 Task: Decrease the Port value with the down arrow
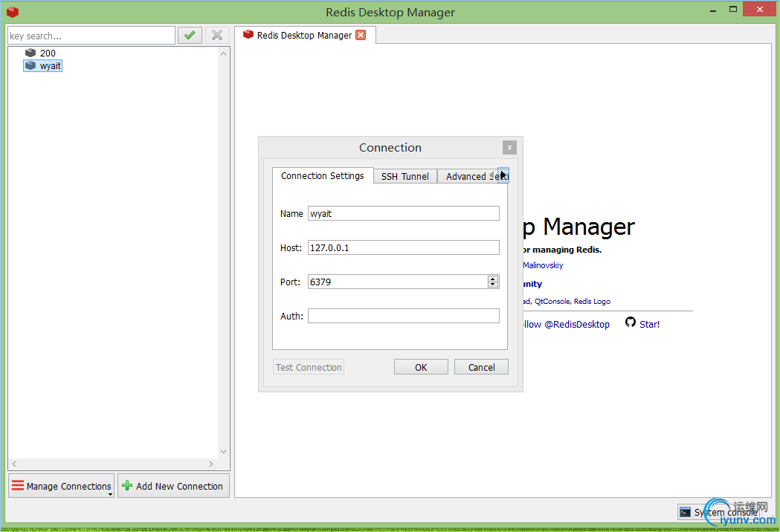493,285
